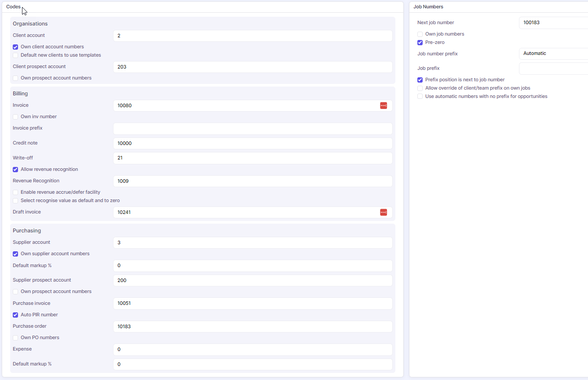
Task: Select the Job Numbers panel header
Action: [x=428, y=7]
